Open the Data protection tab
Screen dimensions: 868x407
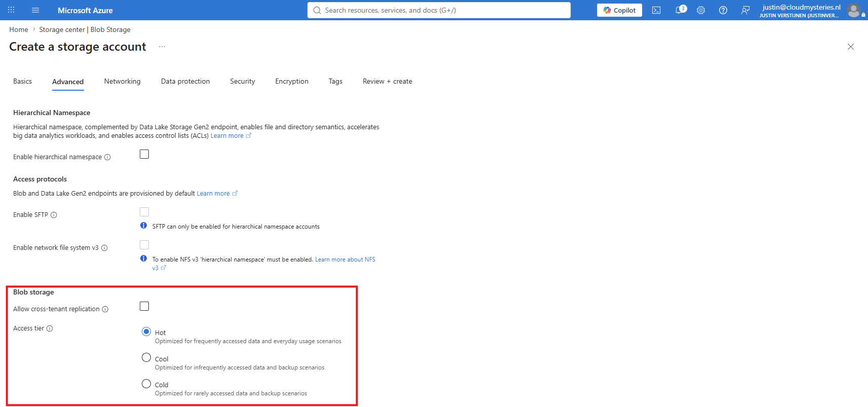pos(185,81)
